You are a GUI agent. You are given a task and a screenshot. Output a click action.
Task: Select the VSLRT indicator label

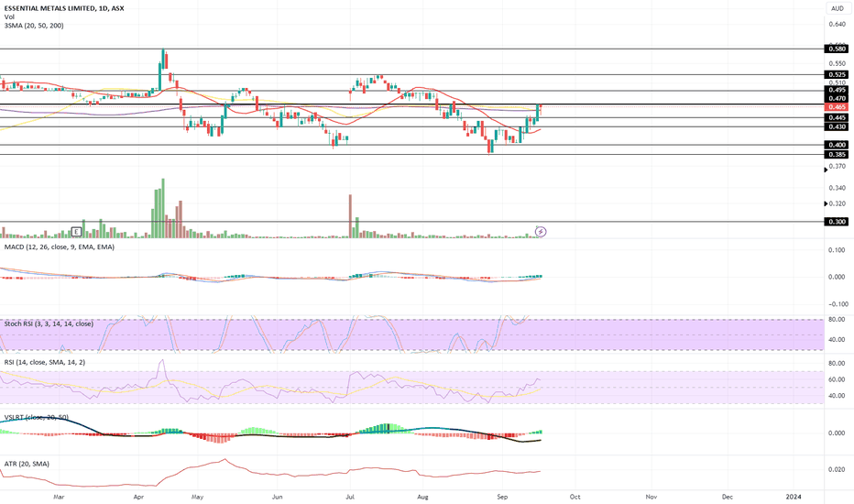37,417
